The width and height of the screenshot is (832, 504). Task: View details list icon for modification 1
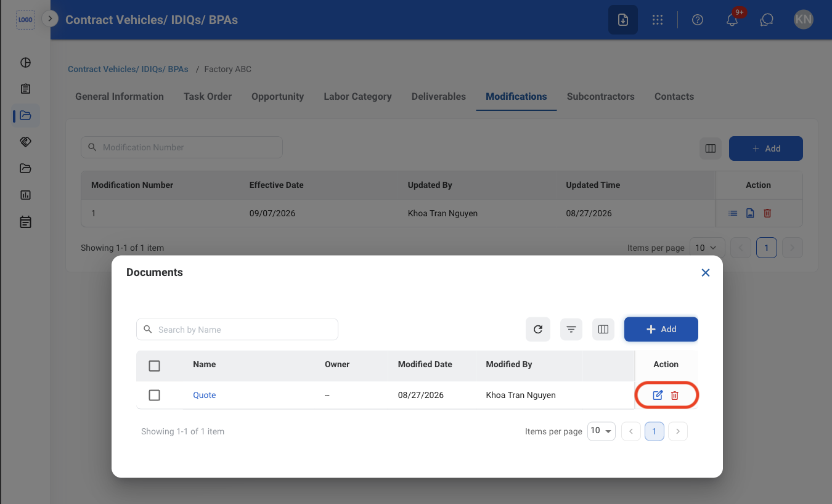click(x=733, y=213)
